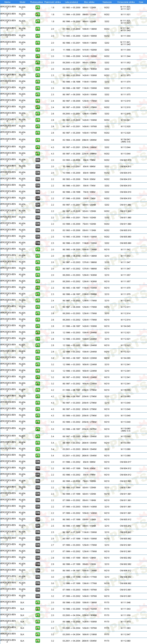Viewport: 147px width, 644px height.
Task: Click petrol icon in M 112.920 S202 row
Action: point(38,126)
